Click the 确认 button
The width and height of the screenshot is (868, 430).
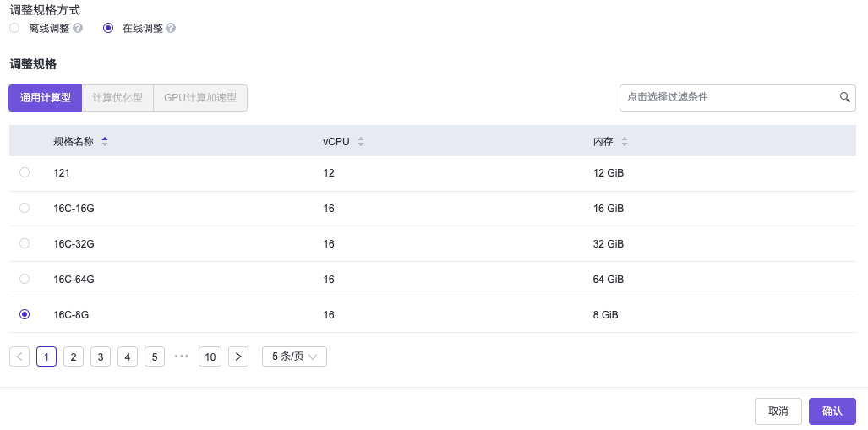click(x=832, y=411)
